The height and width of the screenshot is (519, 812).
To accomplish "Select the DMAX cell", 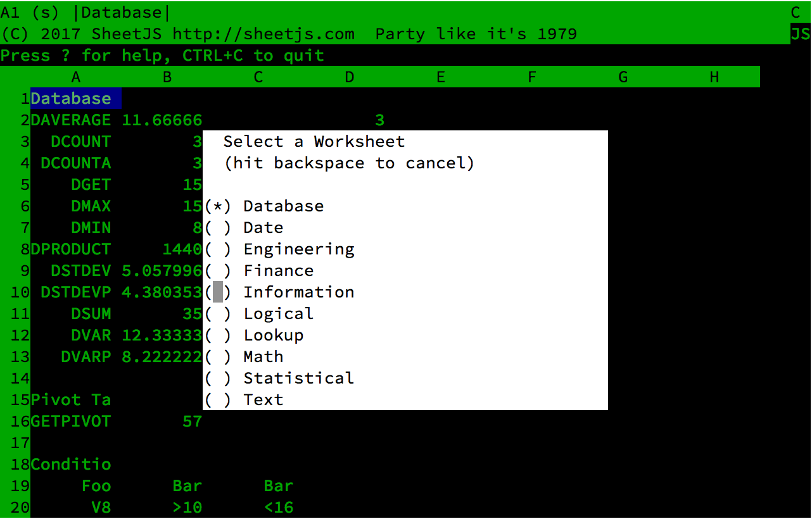I will pos(91,206).
